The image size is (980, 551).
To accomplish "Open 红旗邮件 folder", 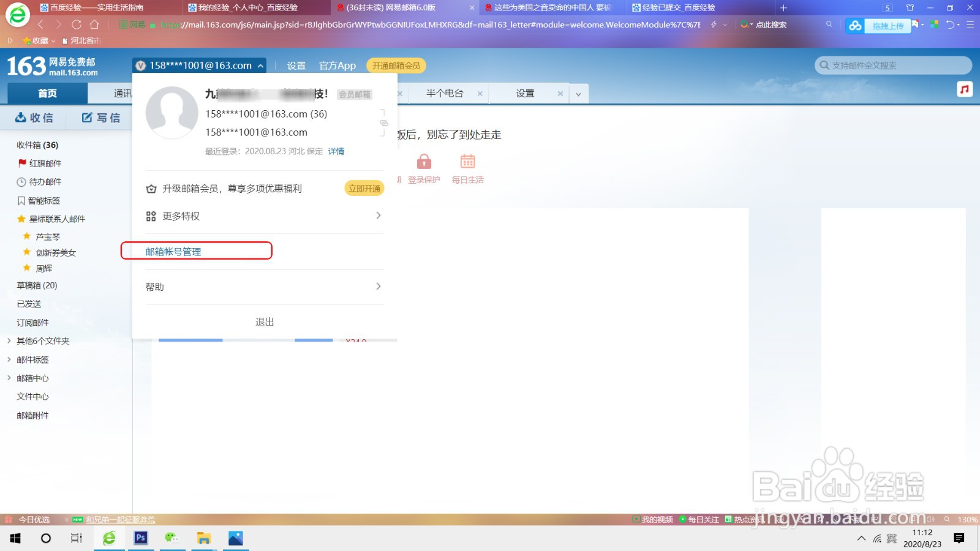I will [45, 163].
